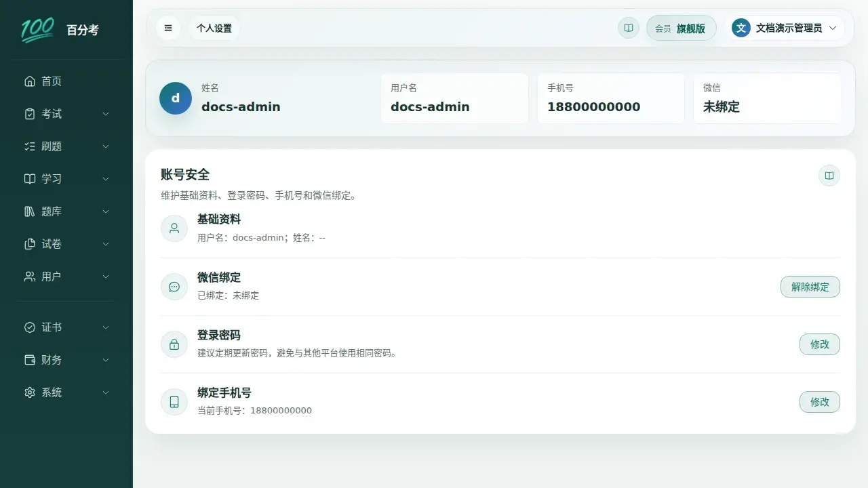Click the 学习 open-book icon
This screenshot has height=488, width=868.
tap(30, 179)
